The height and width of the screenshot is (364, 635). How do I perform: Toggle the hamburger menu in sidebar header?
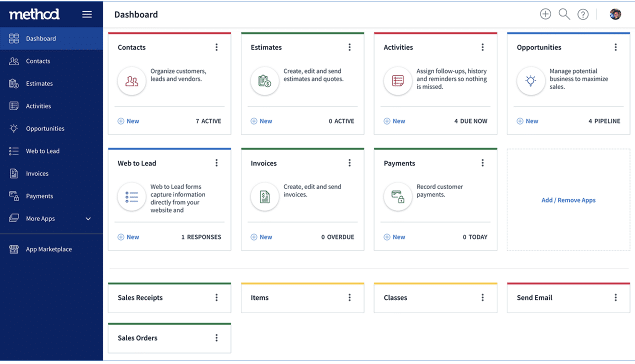(x=87, y=15)
